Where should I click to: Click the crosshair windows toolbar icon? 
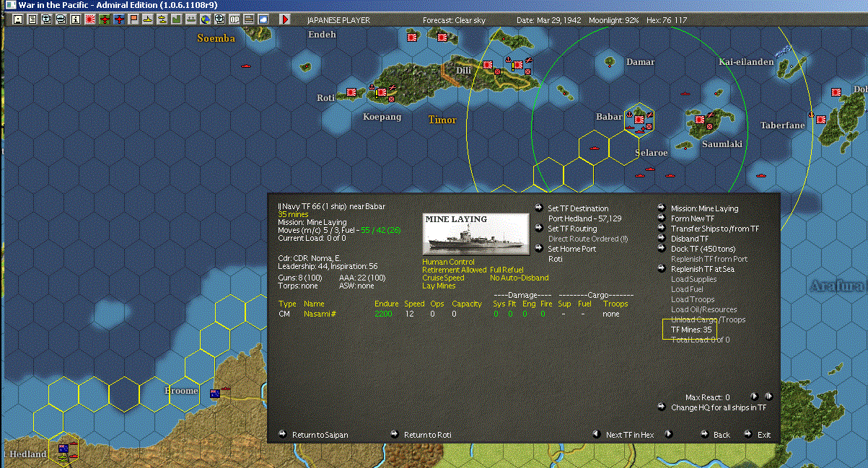tap(219, 19)
